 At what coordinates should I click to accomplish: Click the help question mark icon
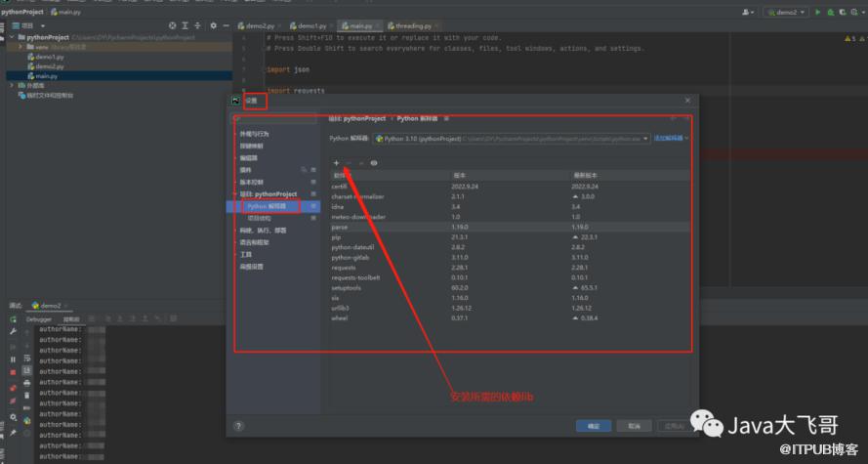point(239,426)
